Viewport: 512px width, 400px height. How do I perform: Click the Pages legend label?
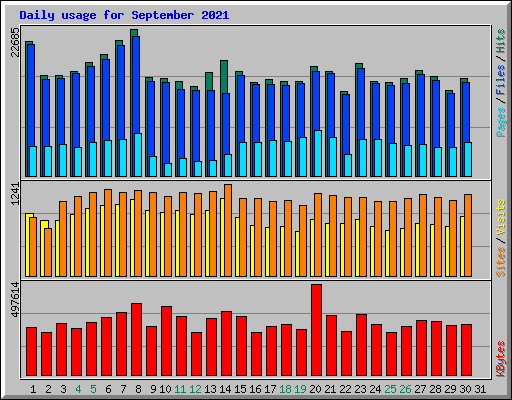501,122
